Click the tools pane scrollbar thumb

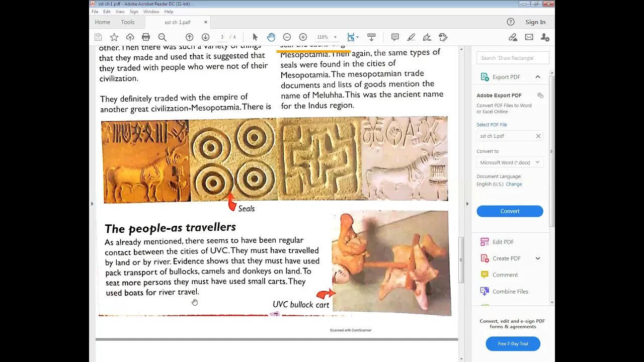pos(552,151)
